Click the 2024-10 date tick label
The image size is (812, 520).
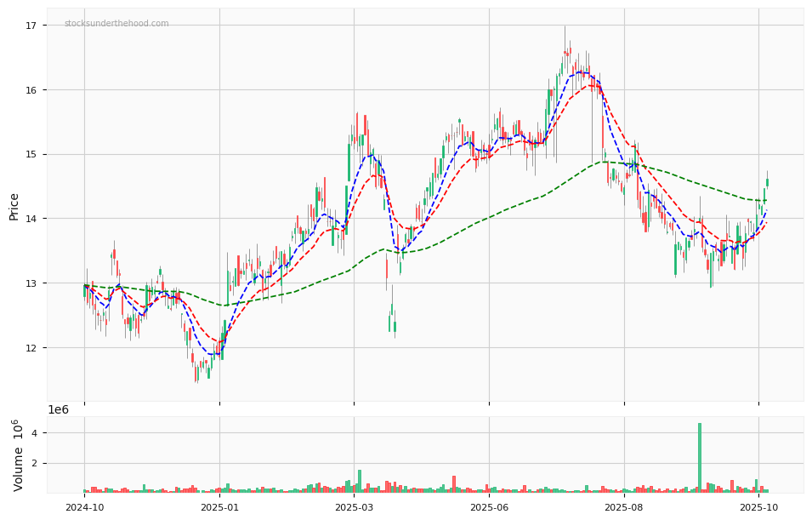pyautogui.click(x=84, y=507)
